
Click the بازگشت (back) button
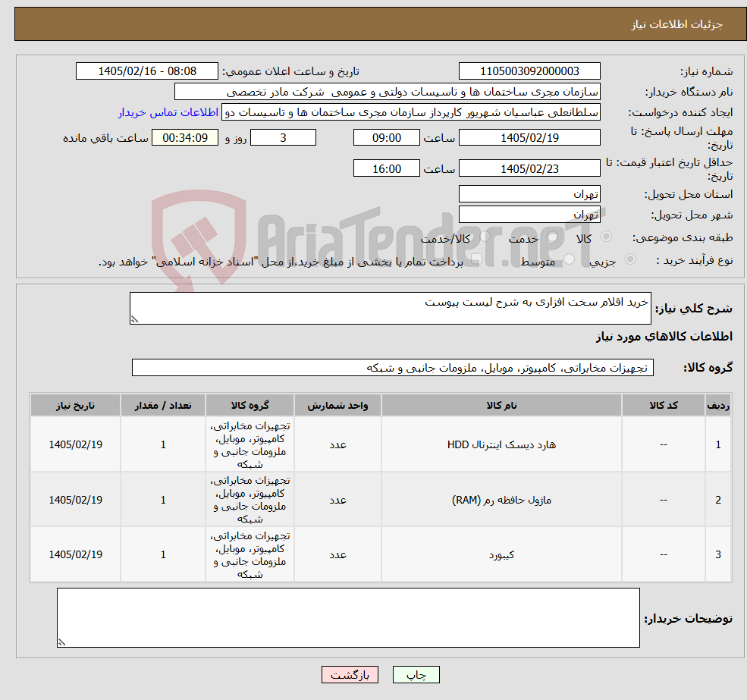click(350, 675)
